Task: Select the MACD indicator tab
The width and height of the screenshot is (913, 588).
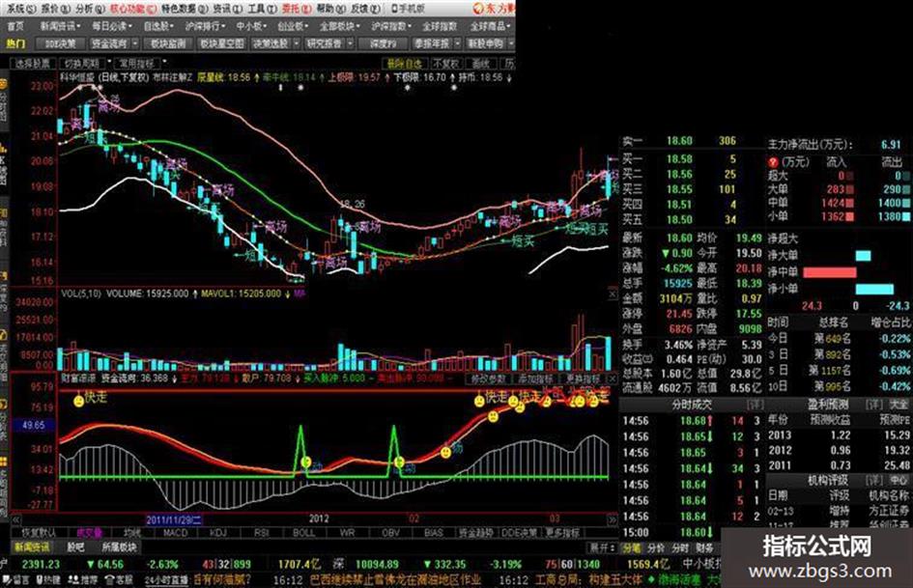Action: 175,533
